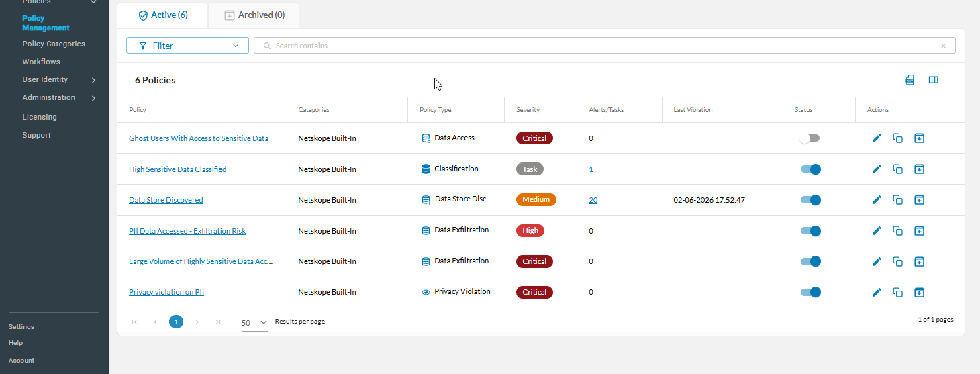Click into the Search contains field
This screenshot has width=980, height=374.
(x=604, y=46)
